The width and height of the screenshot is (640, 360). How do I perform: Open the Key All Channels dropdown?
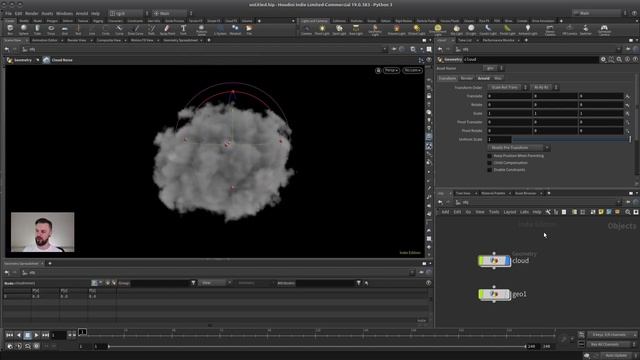tap(611, 344)
